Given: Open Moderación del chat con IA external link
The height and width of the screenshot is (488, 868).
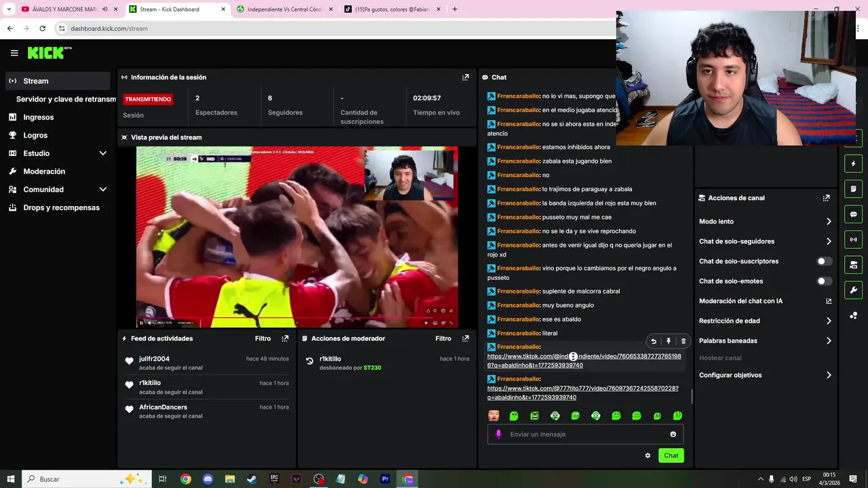Looking at the screenshot, I should point(829,301).
